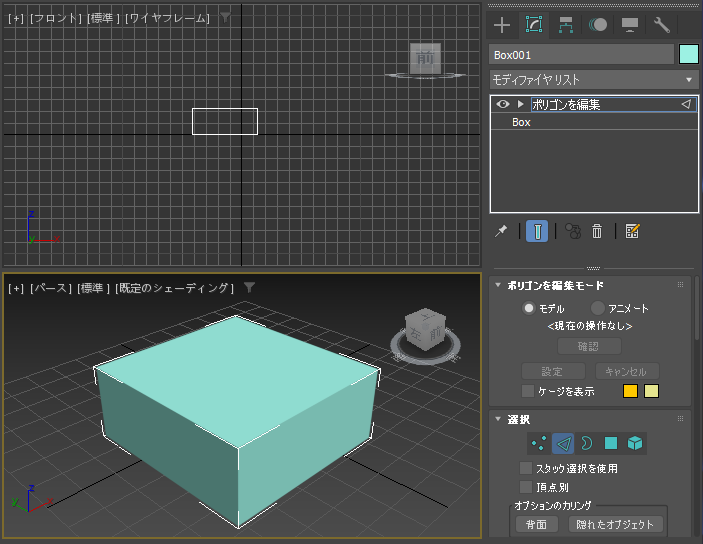Open the Hierarchy panel tab

(566, 25)
